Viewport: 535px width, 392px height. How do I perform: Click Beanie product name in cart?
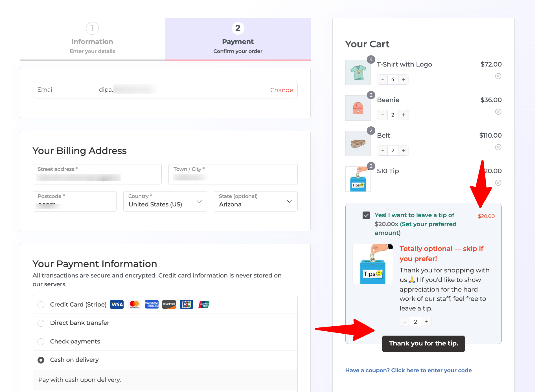coord(388,100)
